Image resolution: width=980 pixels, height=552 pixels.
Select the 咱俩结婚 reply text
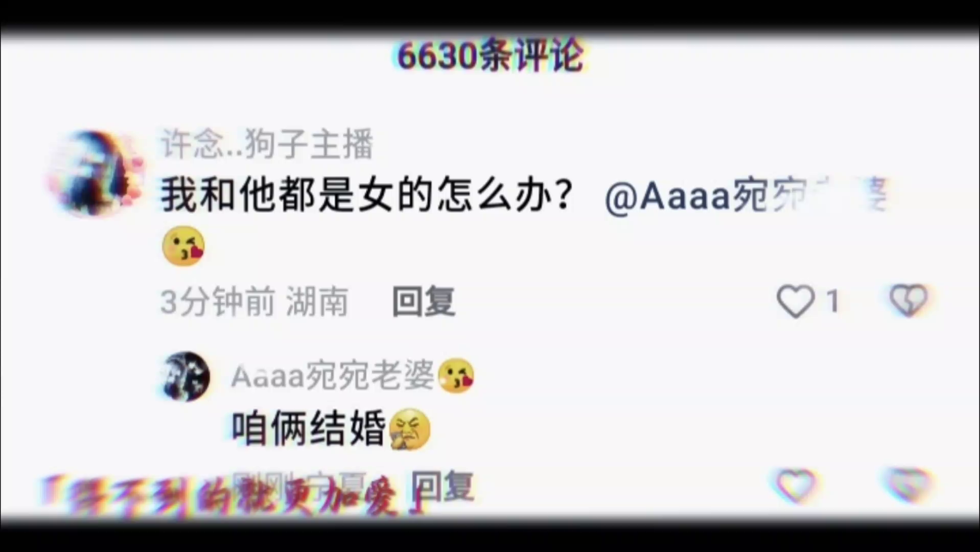309,429
